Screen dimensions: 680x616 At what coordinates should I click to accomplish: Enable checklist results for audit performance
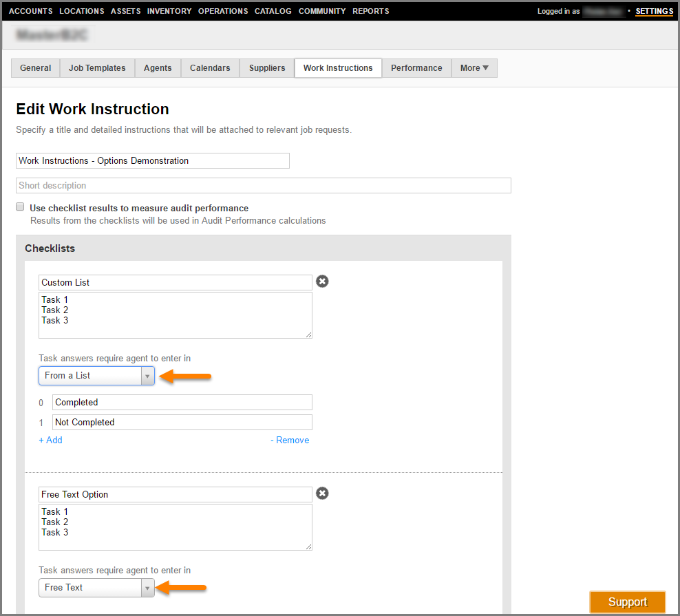pos(21,207)
